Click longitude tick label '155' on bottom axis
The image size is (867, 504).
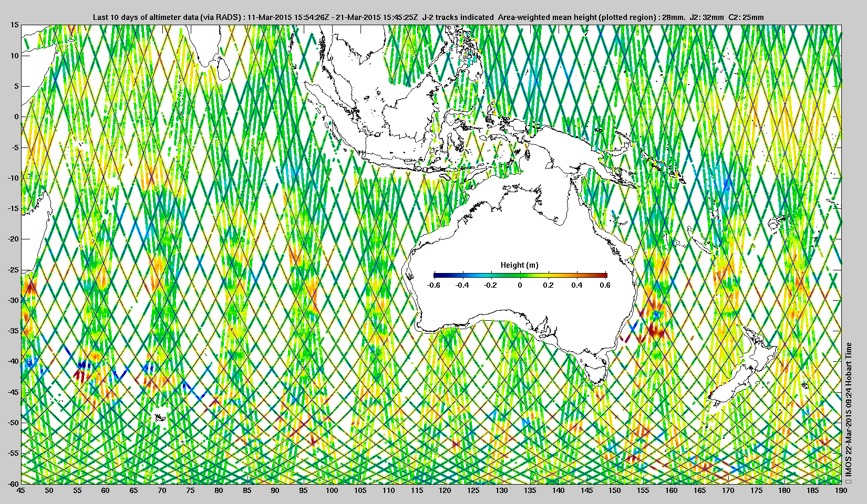pos(643,490)
